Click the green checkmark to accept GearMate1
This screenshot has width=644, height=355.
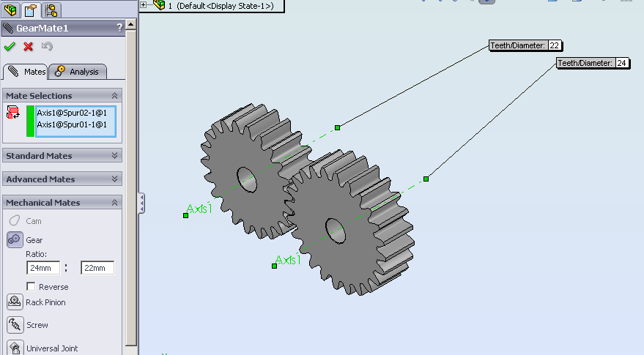pos(10,47)
